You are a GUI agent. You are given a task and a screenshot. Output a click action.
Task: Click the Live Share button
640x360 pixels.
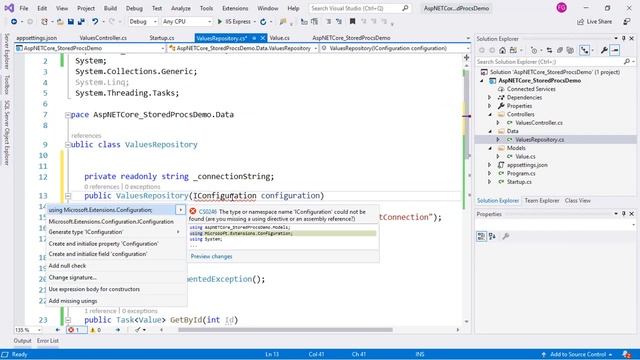tap(594, 22)
